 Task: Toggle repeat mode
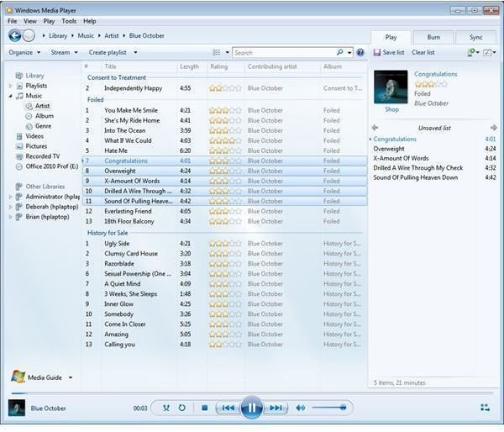pyautogui.click(x=182, y=408)
